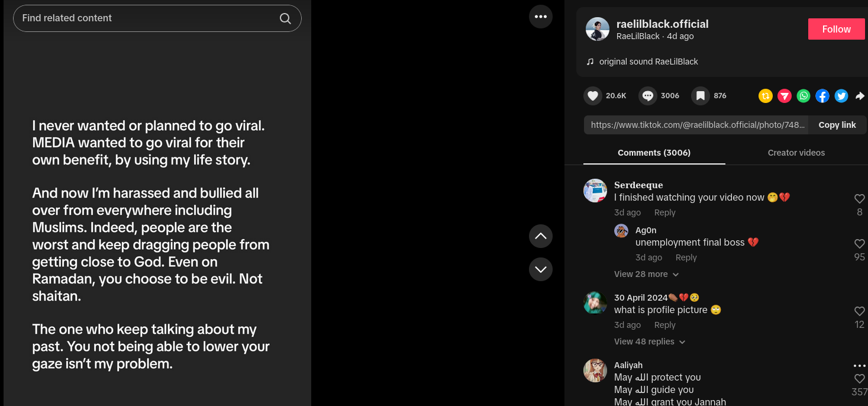Viewport: 868px width, 406px height.
Task: Open the three-dot more options menu
Action: tap(540, 17)
